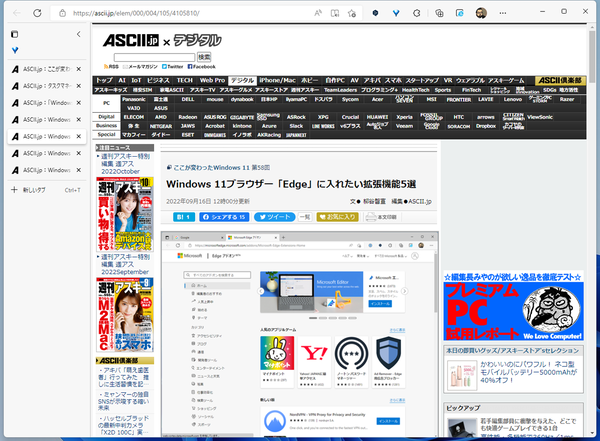Go to the トップ menu item
Image resolution: width=600 pixels, height=441 pixels.
pos(104,80)
